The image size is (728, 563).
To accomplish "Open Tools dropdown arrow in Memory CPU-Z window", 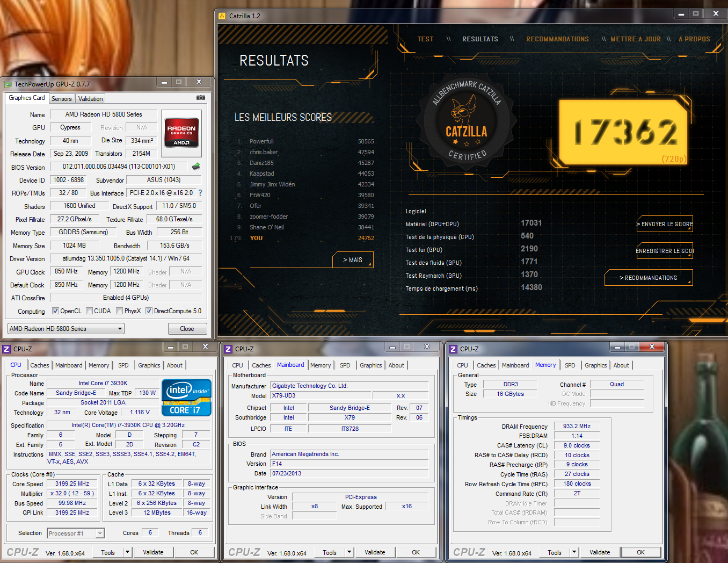I will tap(574, 552).
